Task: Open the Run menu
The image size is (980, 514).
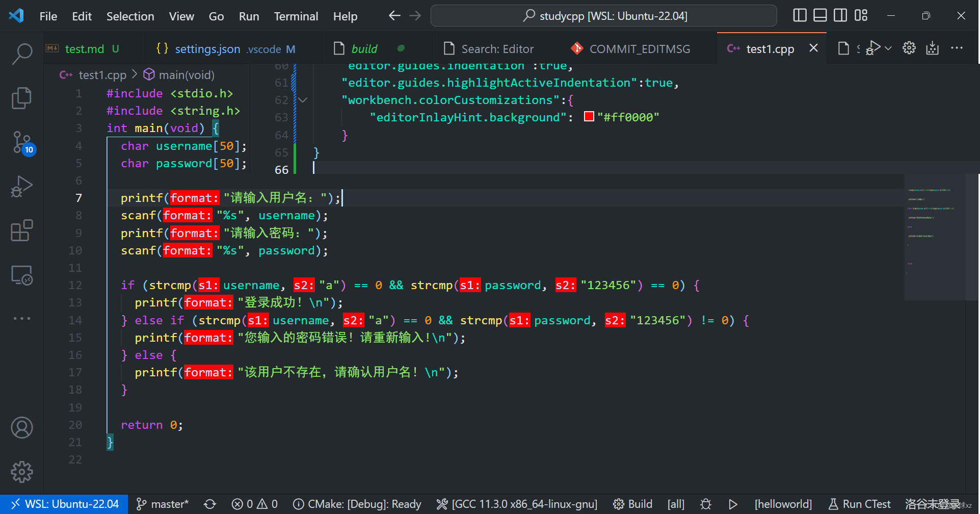Action: (249, 16)
